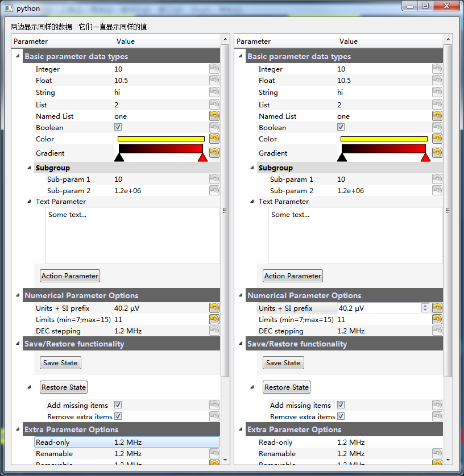Uncheck Remove extra items in left panel
The image size is (464, 476).
pos(118,416)
